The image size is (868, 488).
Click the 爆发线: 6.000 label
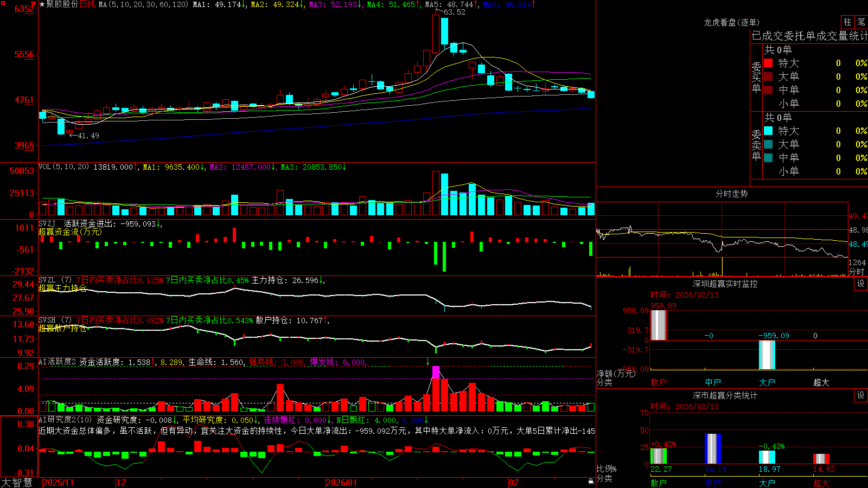coord(338,362)
